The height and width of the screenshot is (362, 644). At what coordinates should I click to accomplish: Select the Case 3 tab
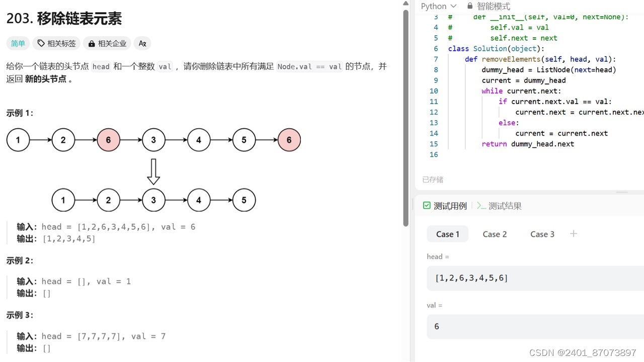point(542,234)
